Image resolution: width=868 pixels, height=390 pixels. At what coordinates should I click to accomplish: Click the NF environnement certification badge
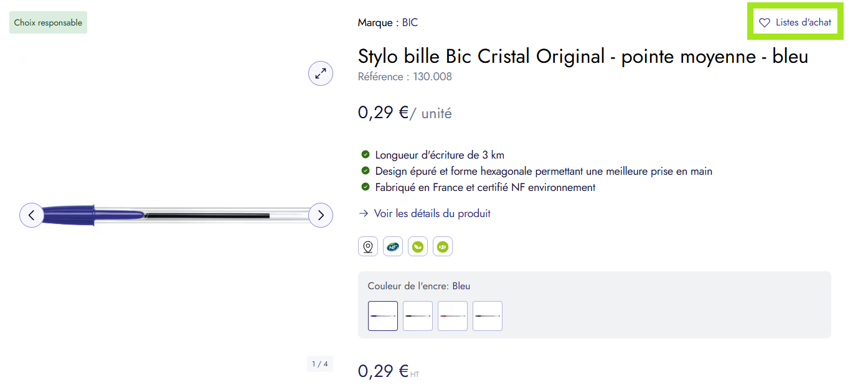(x=393, y=246)
